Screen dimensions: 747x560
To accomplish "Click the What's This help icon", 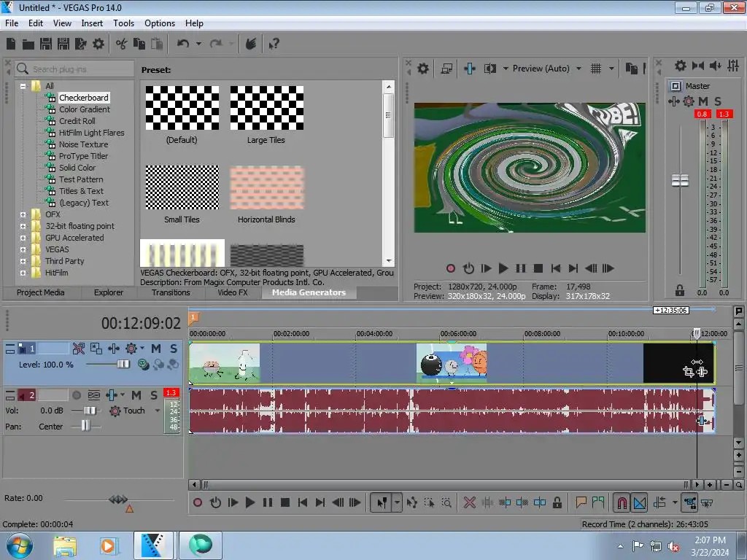I will pyautogui.click(x=274, y=44).
